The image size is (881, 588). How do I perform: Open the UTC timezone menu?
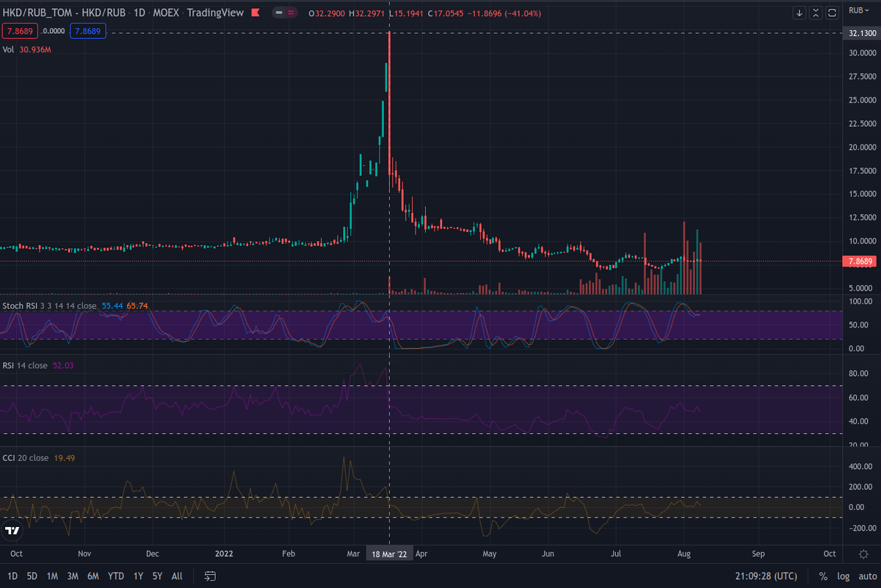(766, 576)
